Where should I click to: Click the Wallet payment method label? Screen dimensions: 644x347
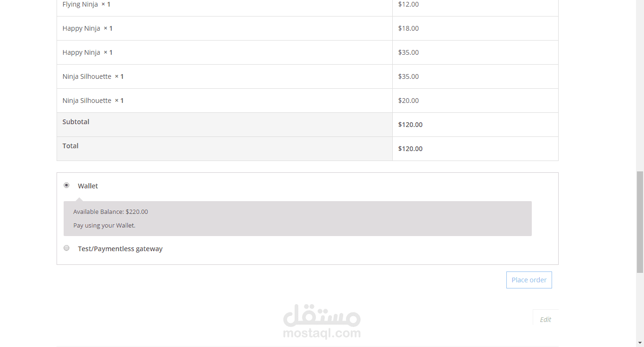click(x=88, y=186)
